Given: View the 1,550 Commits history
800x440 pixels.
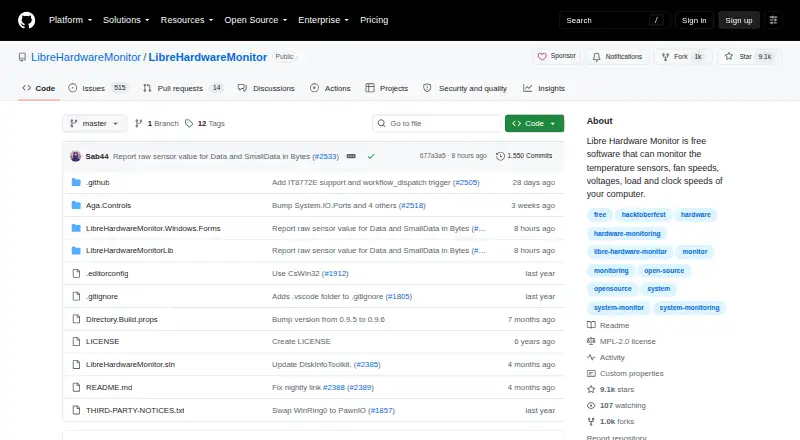Looking at the screenshot, I should point(524,156).
